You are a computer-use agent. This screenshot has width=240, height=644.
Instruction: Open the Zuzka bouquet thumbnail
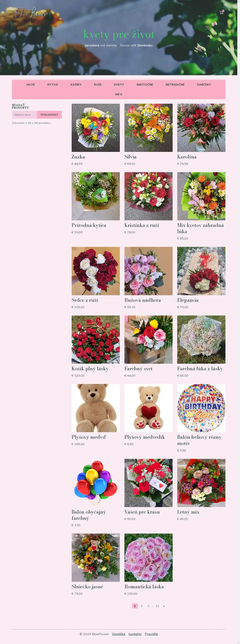(95, 128)
